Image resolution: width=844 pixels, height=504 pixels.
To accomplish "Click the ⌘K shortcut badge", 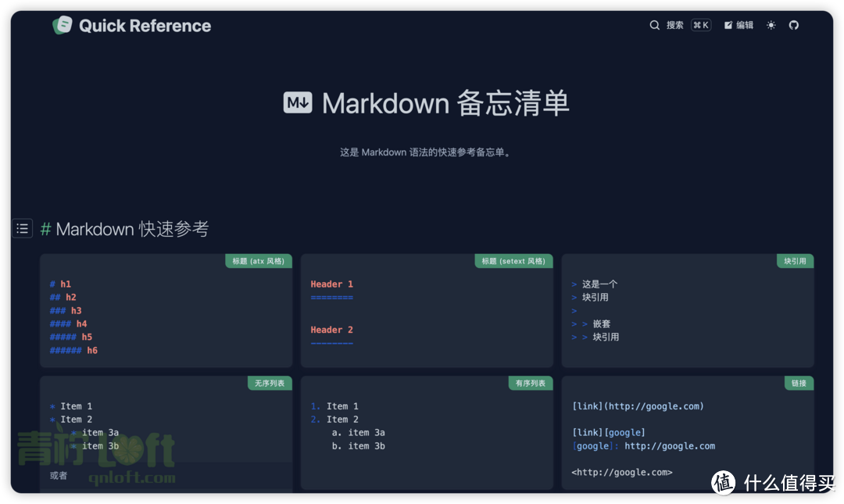I will [x=701, y=25].
